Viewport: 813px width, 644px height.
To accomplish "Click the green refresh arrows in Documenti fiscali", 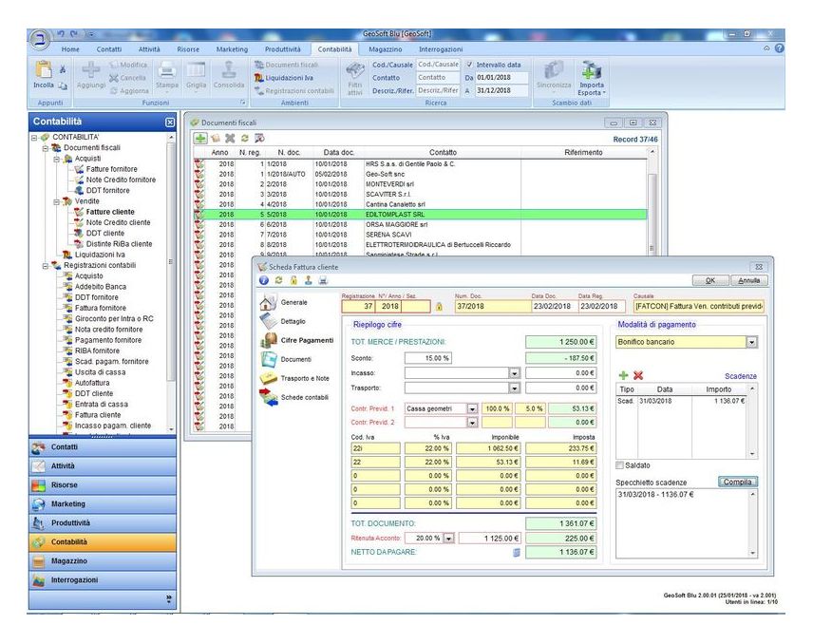I will tap(245, 138).
